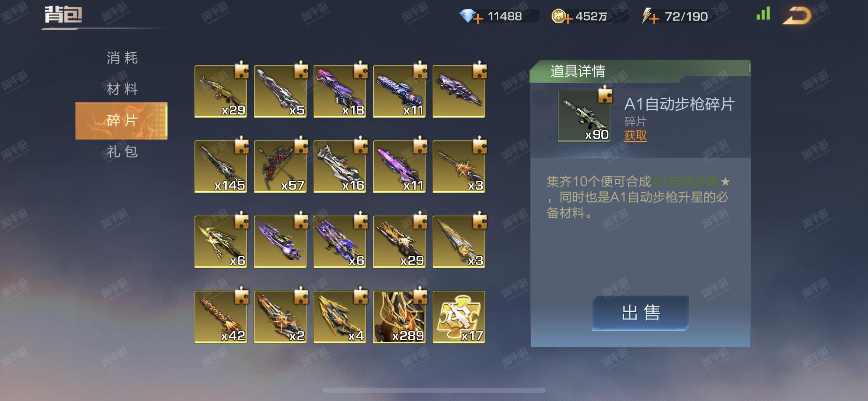The height and width of the screenshot is (401, 868).
Task: Click the A1 rifle fragment thumbnail x90
Action: pos(584,116)
